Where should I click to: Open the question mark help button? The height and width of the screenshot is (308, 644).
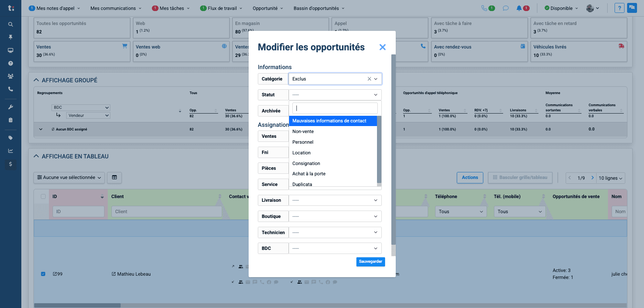[619, 8]
